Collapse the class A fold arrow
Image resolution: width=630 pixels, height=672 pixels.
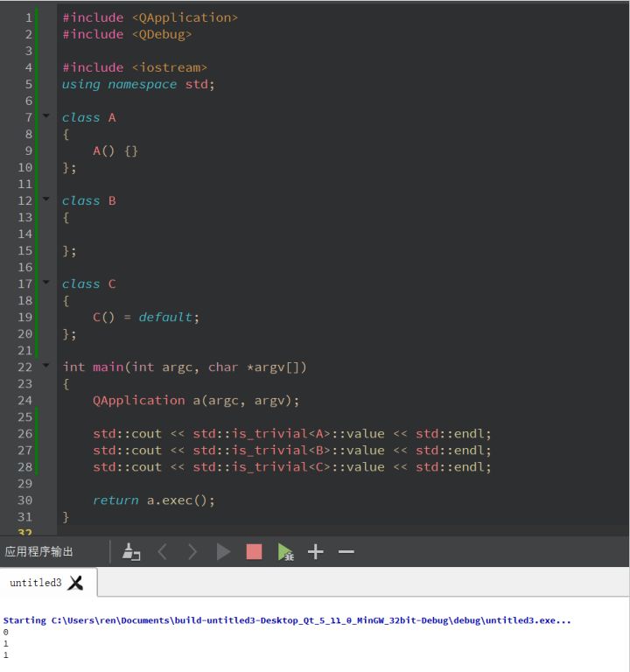tap(46, 115)
